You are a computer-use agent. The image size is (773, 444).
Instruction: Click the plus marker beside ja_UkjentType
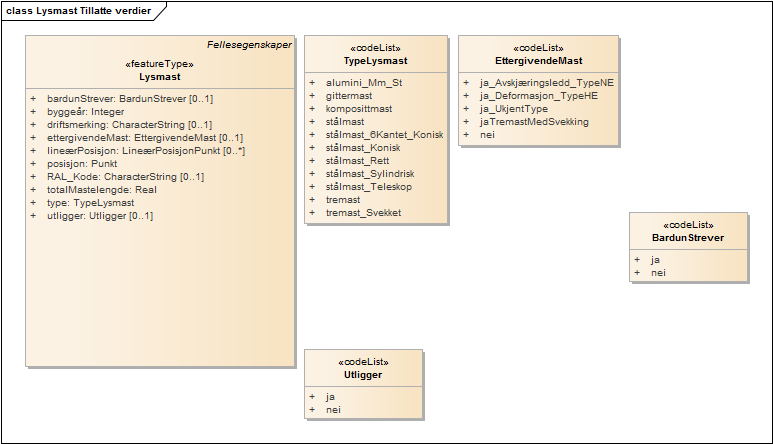point(466,108)
